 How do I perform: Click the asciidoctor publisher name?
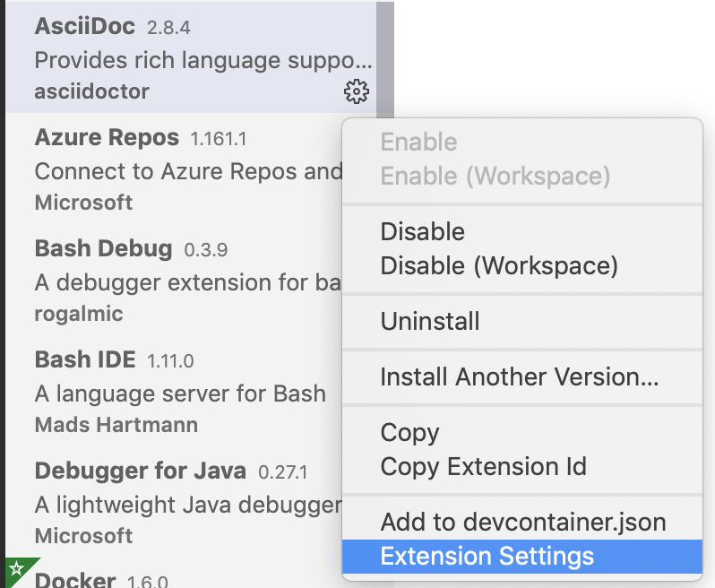coord(91,91)
